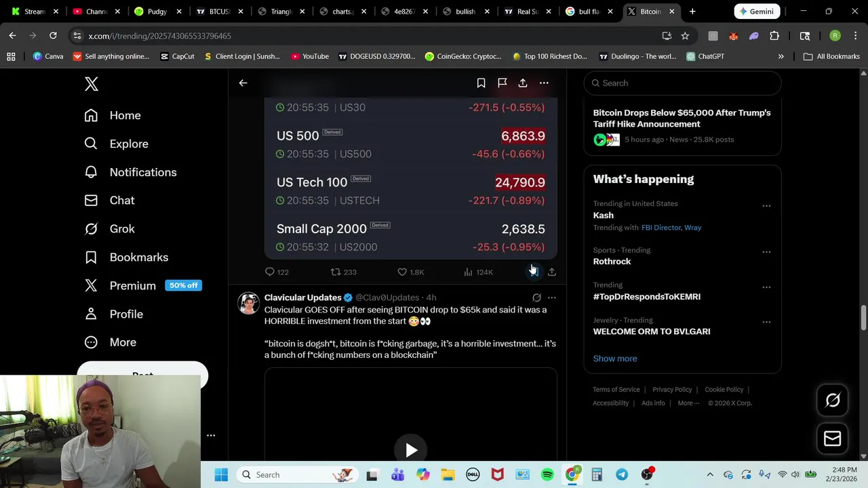The height and width of the screenshot is (488, 868).
Task: Open #TopDrRespondsToKEMRI trend
Action: click(647, 297)
